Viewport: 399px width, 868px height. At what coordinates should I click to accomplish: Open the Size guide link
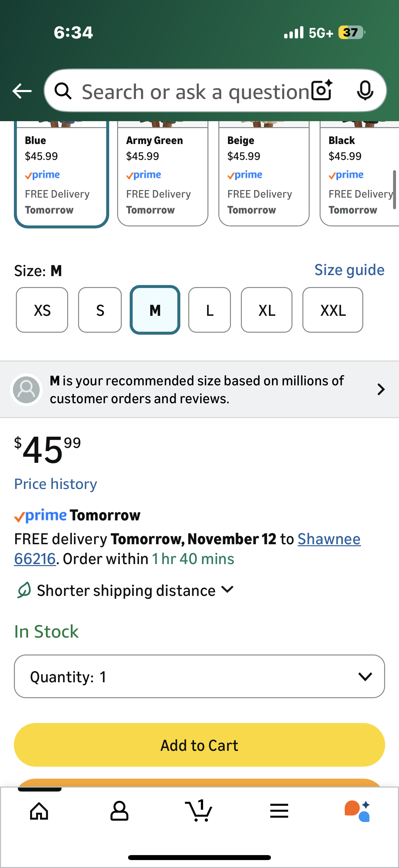[349, 270]
